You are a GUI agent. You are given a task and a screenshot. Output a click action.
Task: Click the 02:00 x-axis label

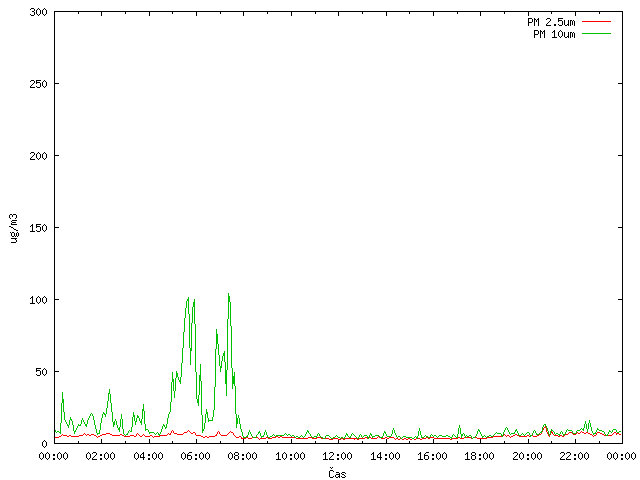pyautogui.click(x=100, y=456)
